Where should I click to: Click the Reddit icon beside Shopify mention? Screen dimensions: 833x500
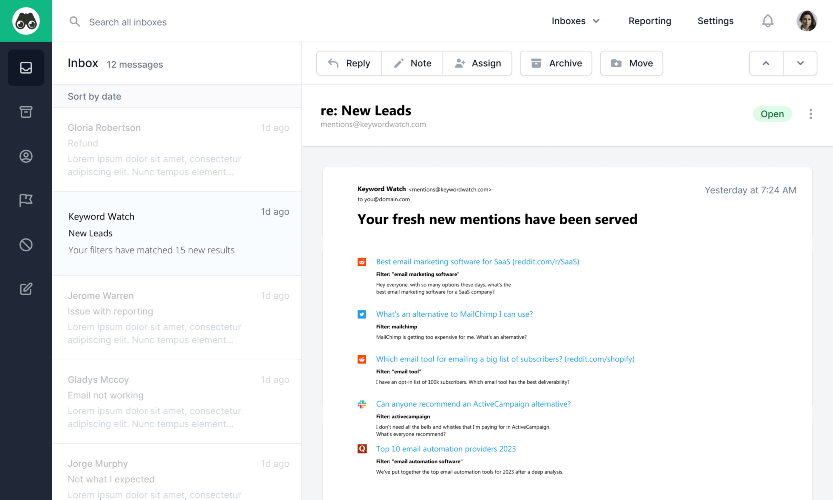[362, 360]
